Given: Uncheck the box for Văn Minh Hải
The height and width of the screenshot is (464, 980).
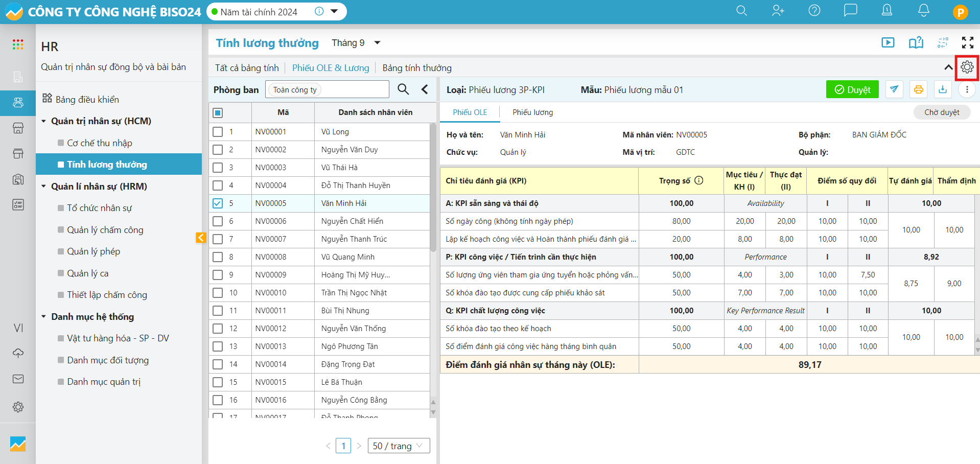Looking at the screenshot, I should pos(218,203).
